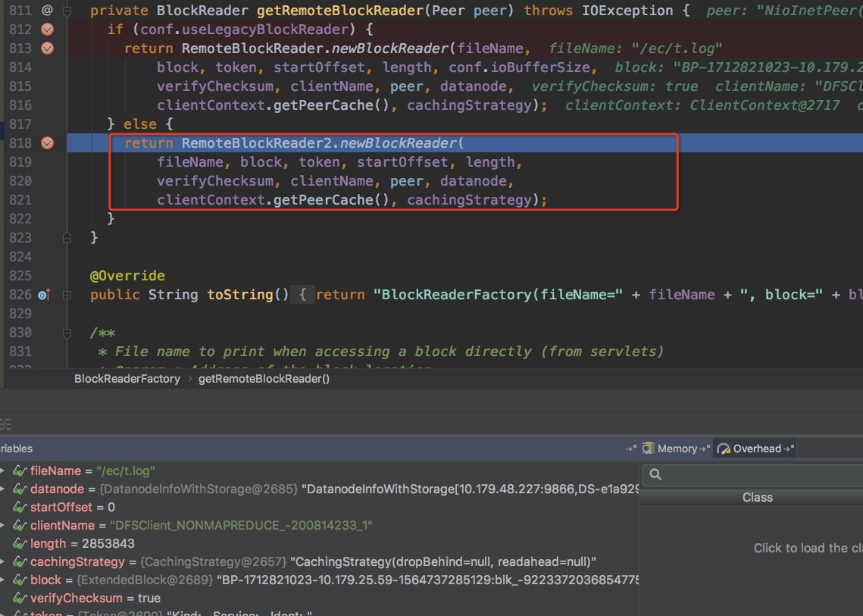This screenshot has height=616, width=863.
Task: Click line number 825 in the gutter
Action: pyautogui.click(x=20, y=275)
